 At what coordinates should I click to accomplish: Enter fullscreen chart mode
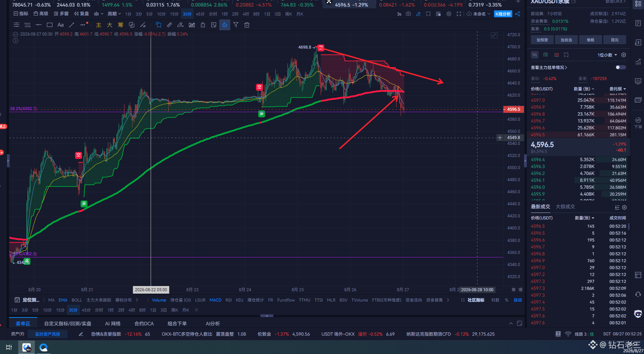pyautogui.click(x=459, y=14)
